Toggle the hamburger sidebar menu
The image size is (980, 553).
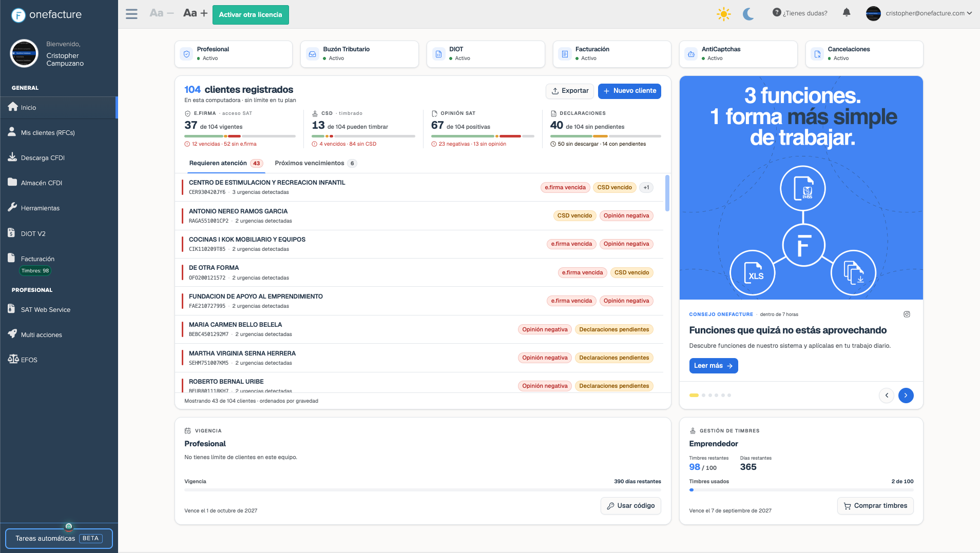pyautogui.click(x=131, y=14)
